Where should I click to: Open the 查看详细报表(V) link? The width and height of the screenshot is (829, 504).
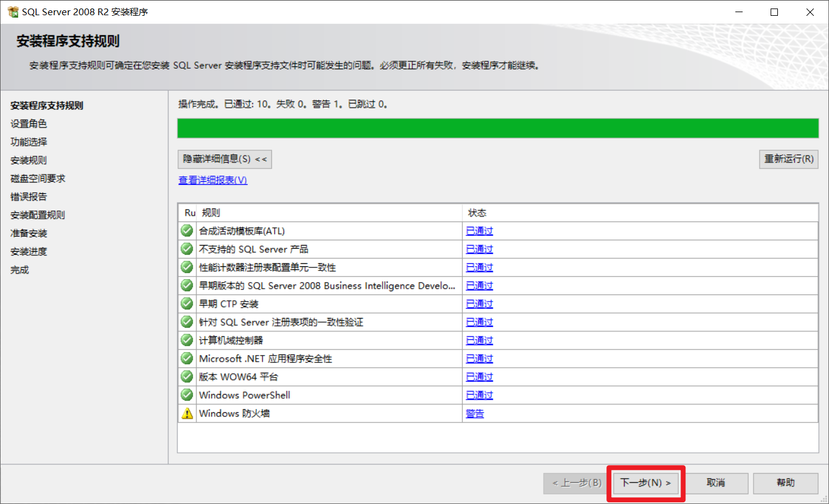click(x=213, y=181)
